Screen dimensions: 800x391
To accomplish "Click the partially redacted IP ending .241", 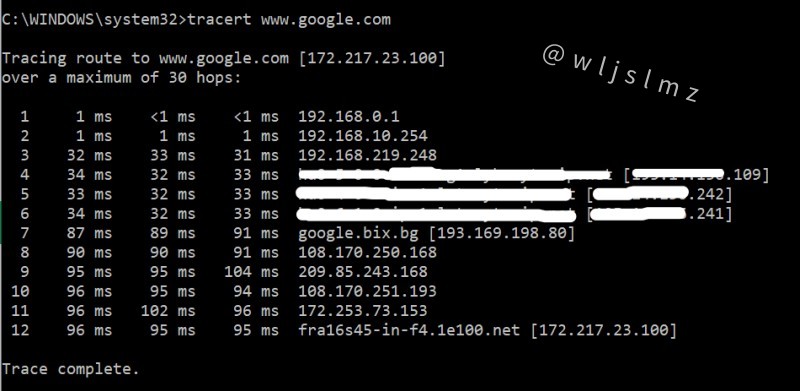I will click(659, 214).
